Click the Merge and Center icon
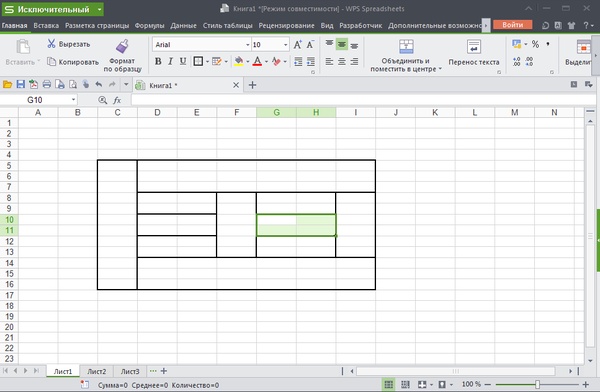600x392 pixels. click(406, 46)
